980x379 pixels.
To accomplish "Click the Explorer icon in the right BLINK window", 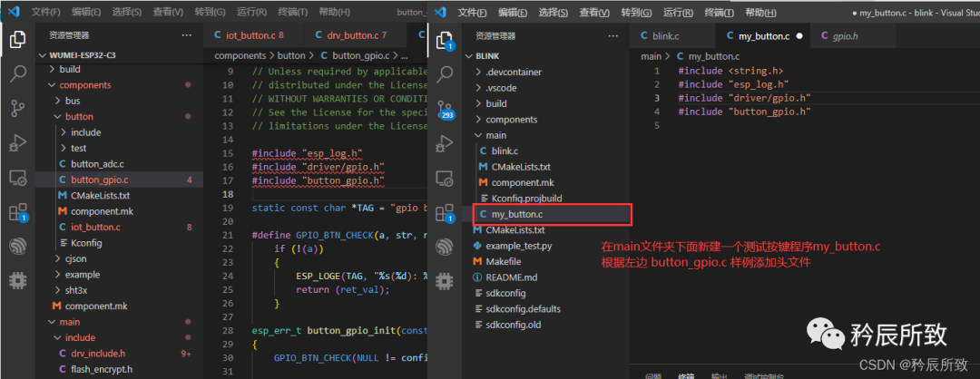I will [446, 41].
